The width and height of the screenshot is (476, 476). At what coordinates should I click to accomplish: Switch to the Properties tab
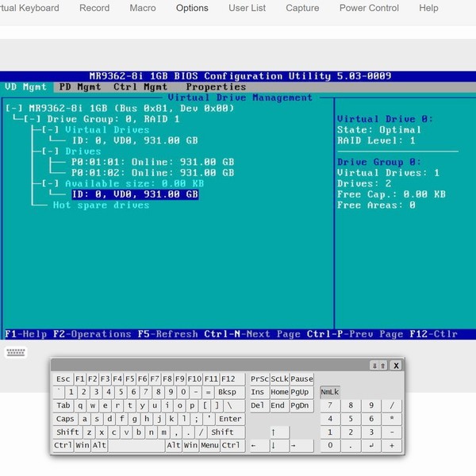tap(216, 86)
